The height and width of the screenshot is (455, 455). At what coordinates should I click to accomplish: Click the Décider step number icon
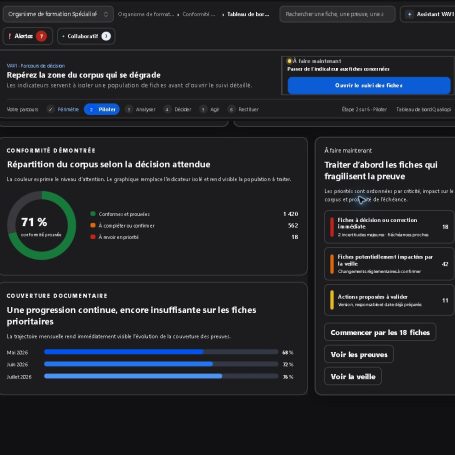coord(167,109)
